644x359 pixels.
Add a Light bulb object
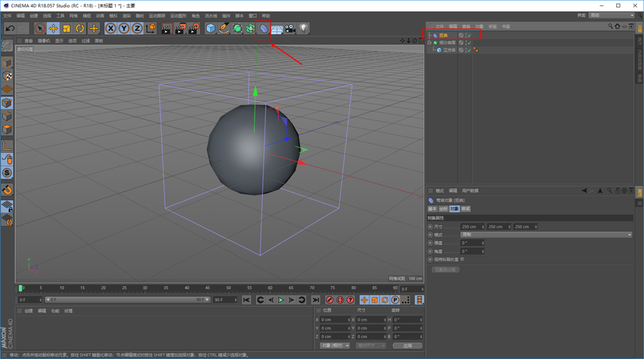[303, 29]
